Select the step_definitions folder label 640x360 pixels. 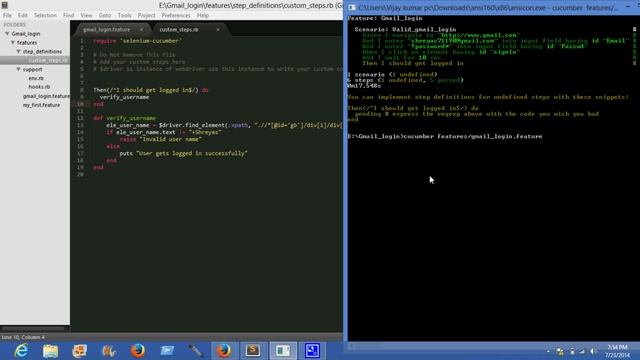[42, 52]
